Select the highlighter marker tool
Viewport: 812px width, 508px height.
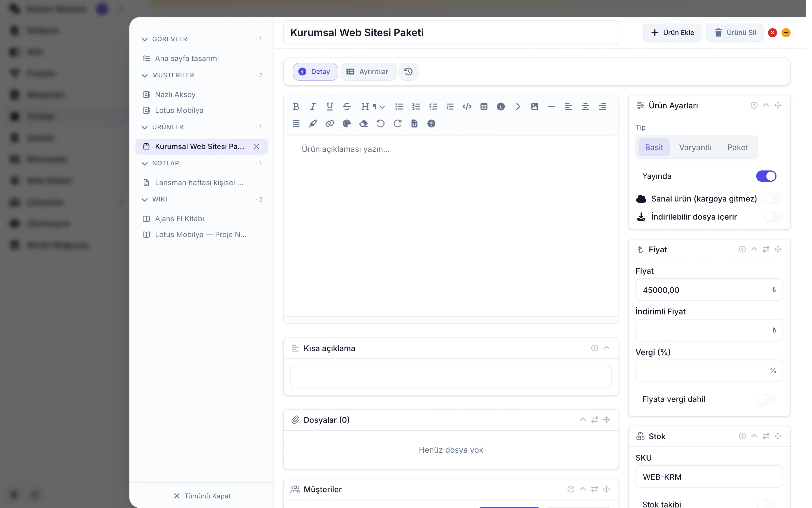[x=313, y=124]
